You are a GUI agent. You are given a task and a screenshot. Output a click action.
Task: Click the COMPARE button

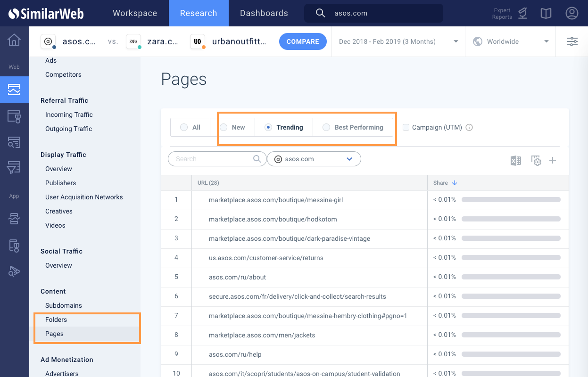pyautogui.click(x=303, y=41)
